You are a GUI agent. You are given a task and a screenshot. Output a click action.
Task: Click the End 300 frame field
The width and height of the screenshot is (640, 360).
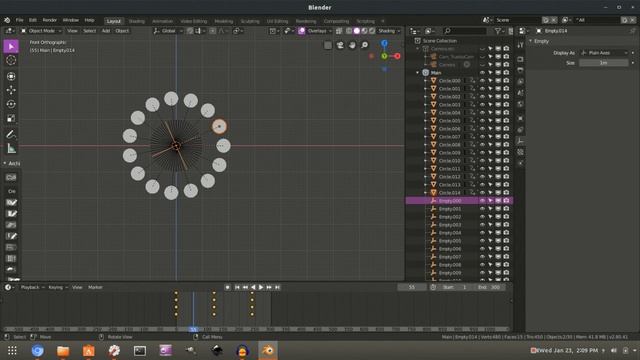coord(490,287)
